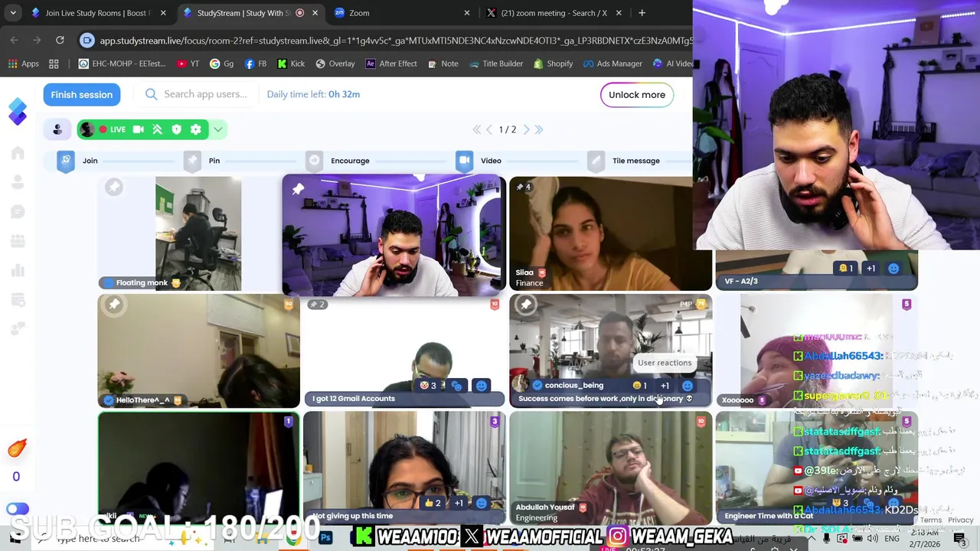
Task: Go to previous page arrow
Action: tap(489, 129)
